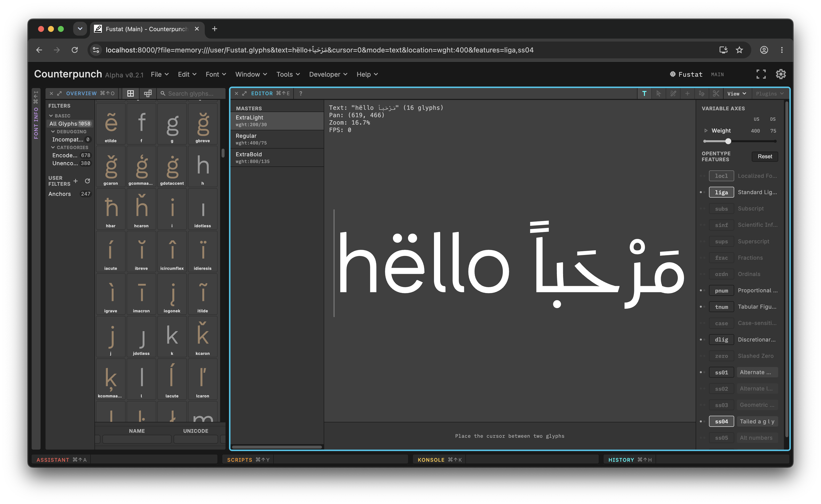
Task: Open the Edit menu
Action: click(x=187, y=74)
